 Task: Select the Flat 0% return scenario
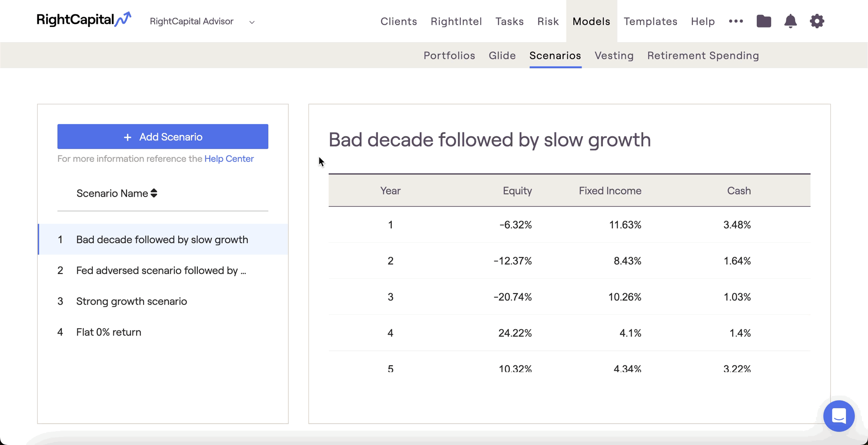(108, 332)
